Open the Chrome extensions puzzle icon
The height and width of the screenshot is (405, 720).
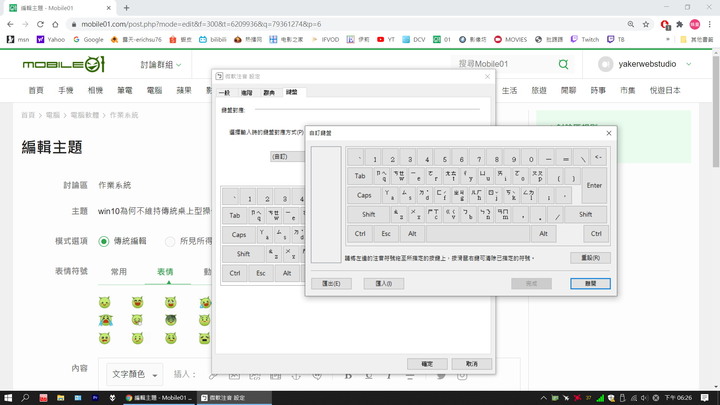(680, 24)
